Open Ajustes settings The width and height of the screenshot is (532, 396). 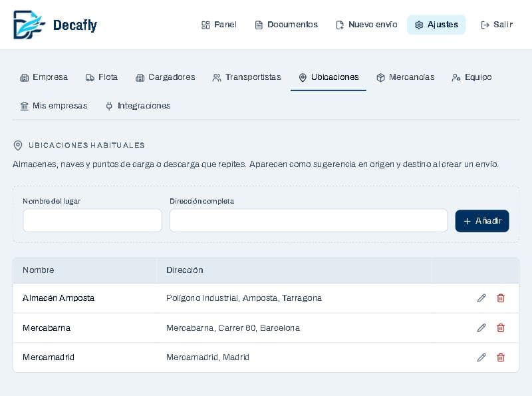436,25
